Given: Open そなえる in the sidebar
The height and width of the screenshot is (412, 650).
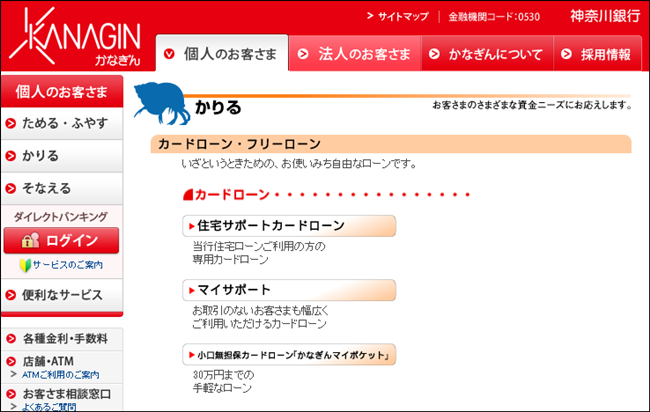Looking at the screenshot, I should point(62,189).
